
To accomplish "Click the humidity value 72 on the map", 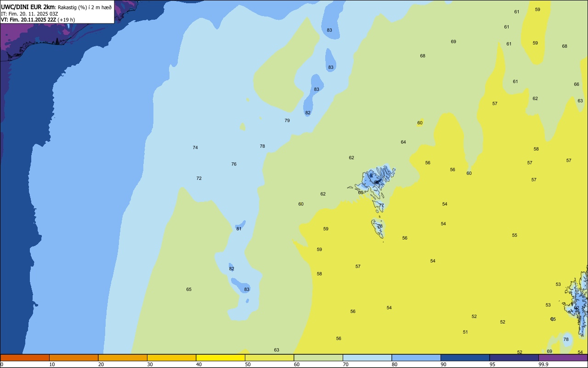I will [x=199, y=178].
